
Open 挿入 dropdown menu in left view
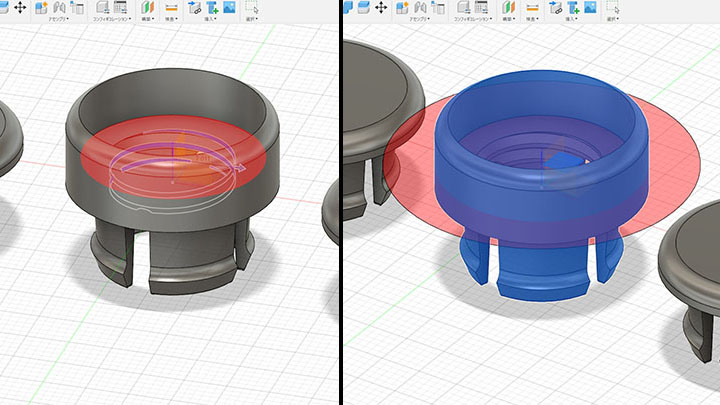tap(209, 19)
